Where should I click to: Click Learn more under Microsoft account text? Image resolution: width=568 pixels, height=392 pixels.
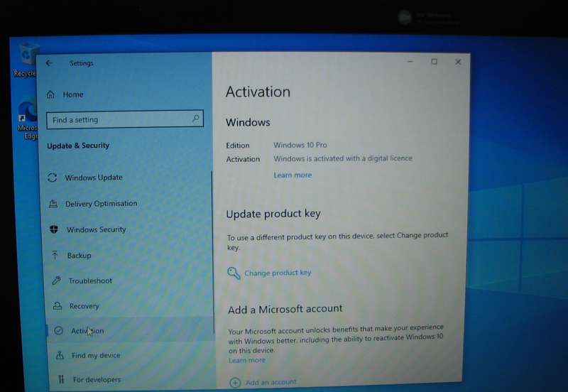click(x=246, y=360)
